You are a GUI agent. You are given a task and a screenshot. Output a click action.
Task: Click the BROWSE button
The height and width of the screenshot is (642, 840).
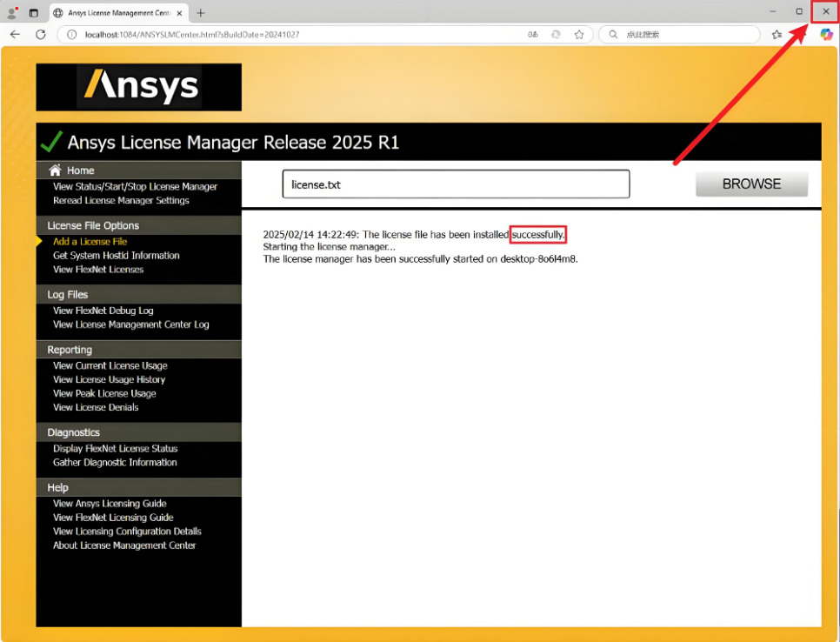[751, 184]
